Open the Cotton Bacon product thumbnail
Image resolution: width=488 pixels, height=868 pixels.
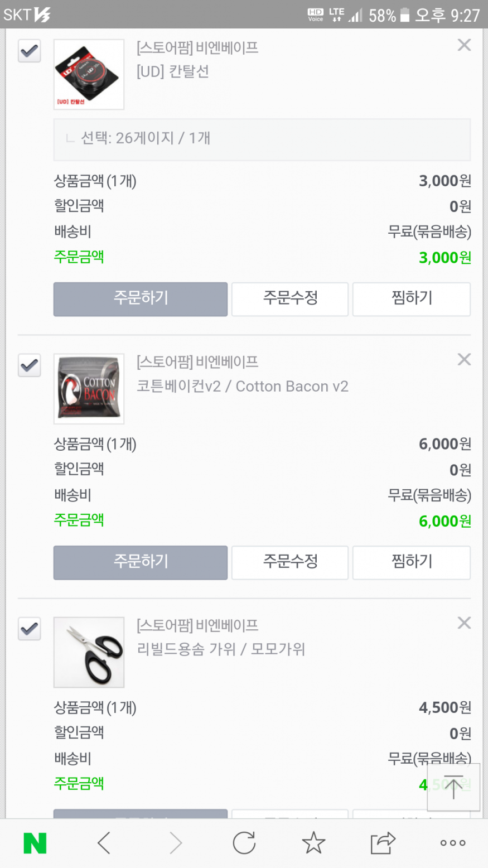(x=89, y=389)
